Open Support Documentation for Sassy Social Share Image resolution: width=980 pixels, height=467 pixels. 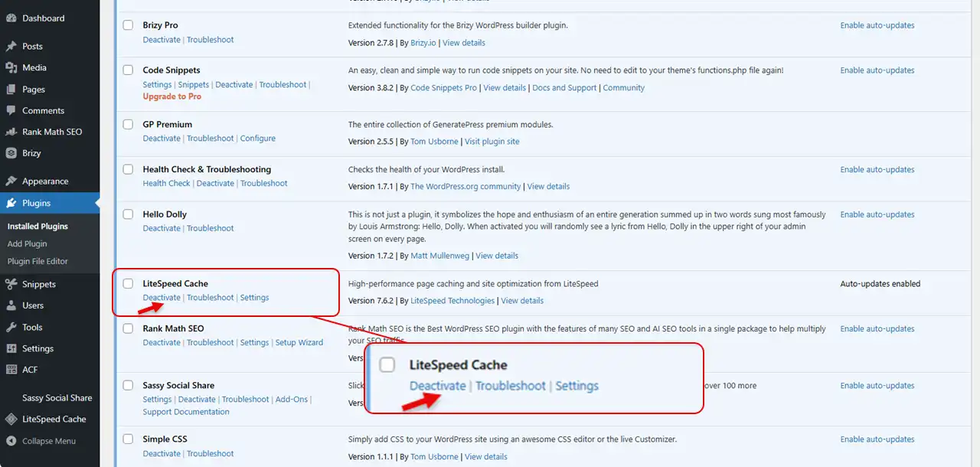[186, 412]
